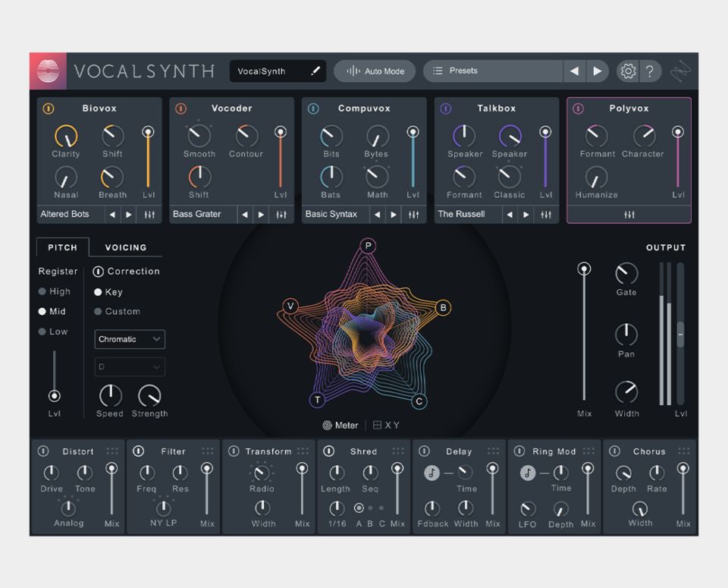
Task: Click the Auto Mode button
Action: coord(375,71)
